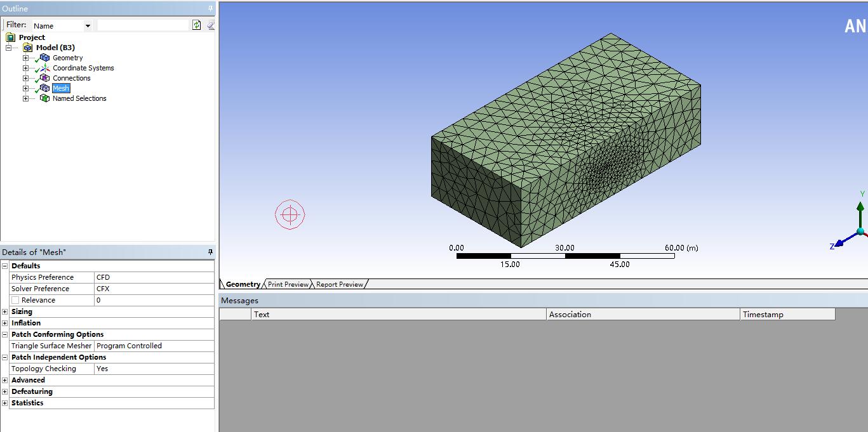Select the Mesh tree item
Screen dimensions: 868x432
(x=61, y=88)
